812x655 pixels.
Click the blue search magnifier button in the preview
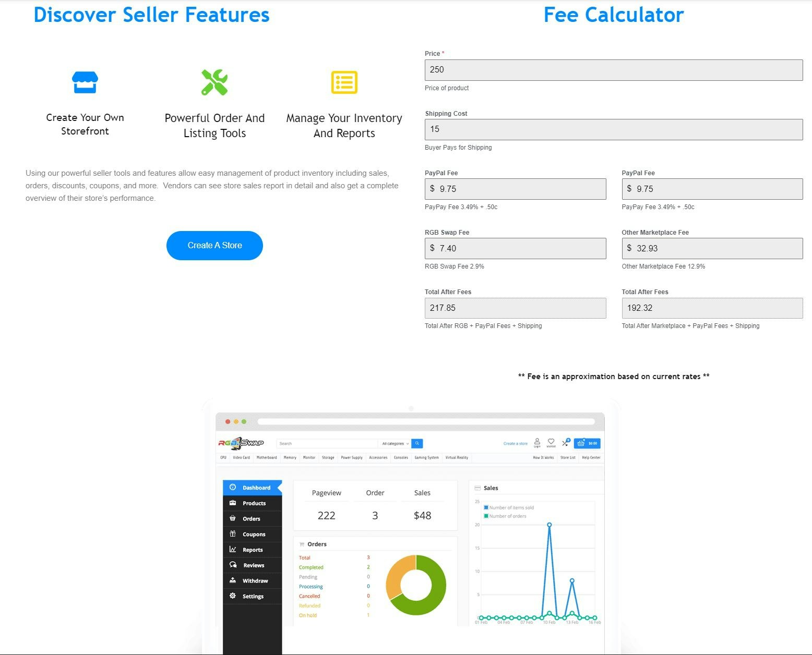[417, 443]
